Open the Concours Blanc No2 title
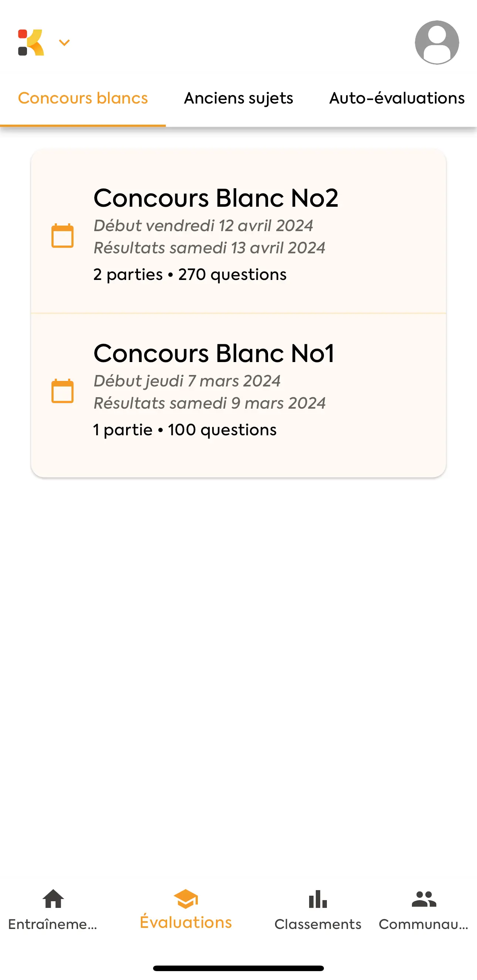The image size is (477, 980). pos(216,198)
